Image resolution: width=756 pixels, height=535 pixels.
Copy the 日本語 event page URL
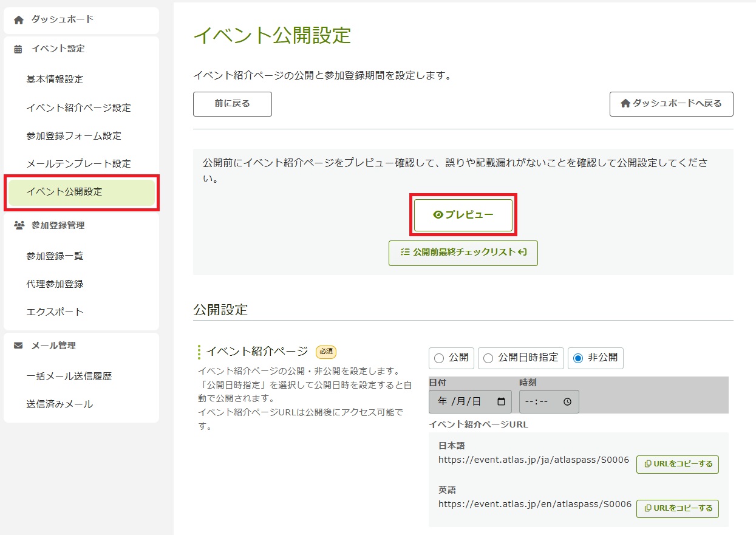pos(677,465)
